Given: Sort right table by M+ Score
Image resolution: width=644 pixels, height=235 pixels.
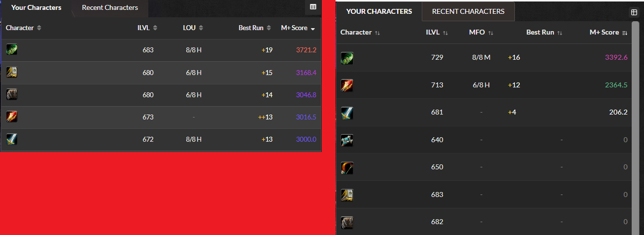Looking at the screenshot, I should (609, 33).
